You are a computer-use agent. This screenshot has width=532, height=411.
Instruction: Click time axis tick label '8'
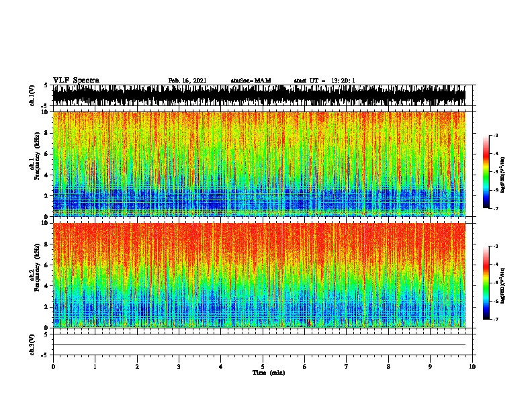pyautogui.click(x=388, y=366)
